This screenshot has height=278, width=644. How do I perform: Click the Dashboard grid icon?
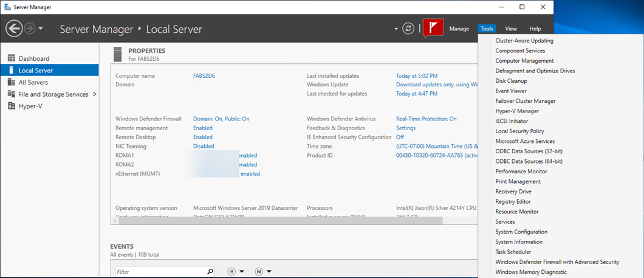(x=12, y=58)
